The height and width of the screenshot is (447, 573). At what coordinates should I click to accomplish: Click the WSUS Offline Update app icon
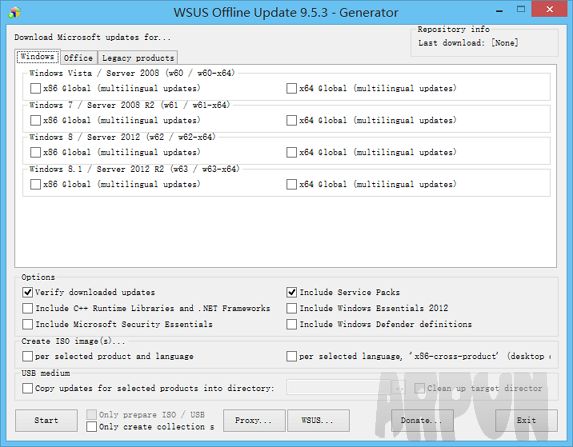tap(14, 12)
